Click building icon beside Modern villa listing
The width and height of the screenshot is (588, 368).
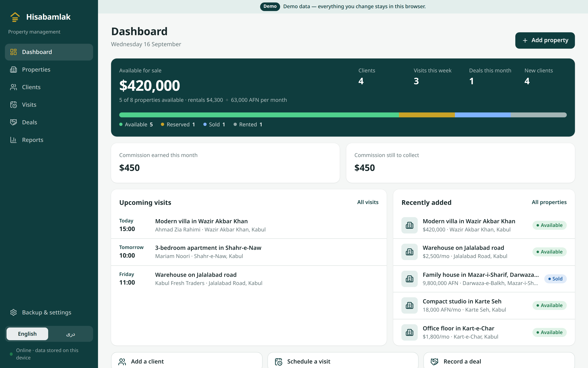tap(409, 225)
